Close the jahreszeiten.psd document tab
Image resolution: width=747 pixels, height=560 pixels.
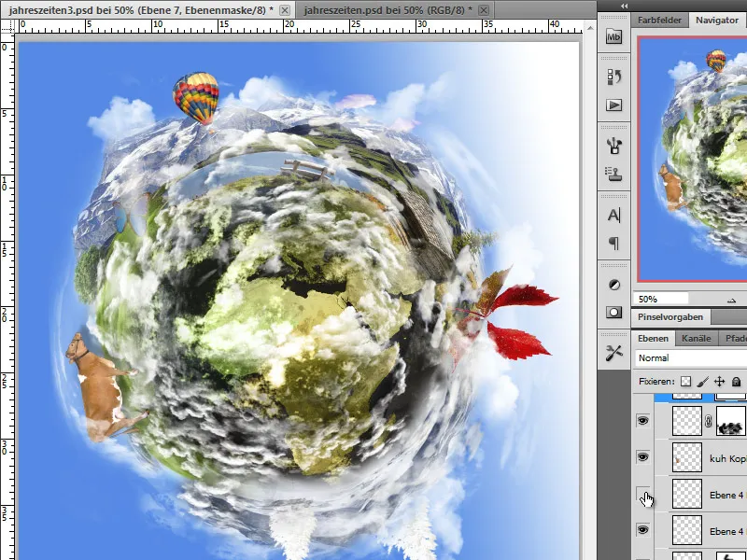(x=483, y=10)
